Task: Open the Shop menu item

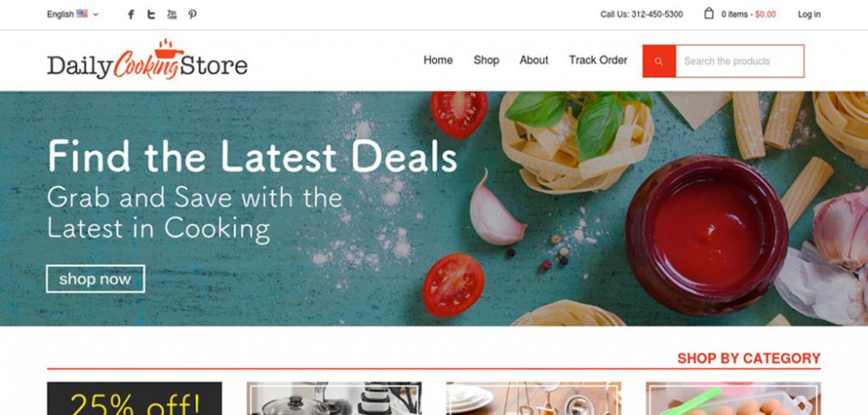Action: pyautogui.click(x=486, y=60)
